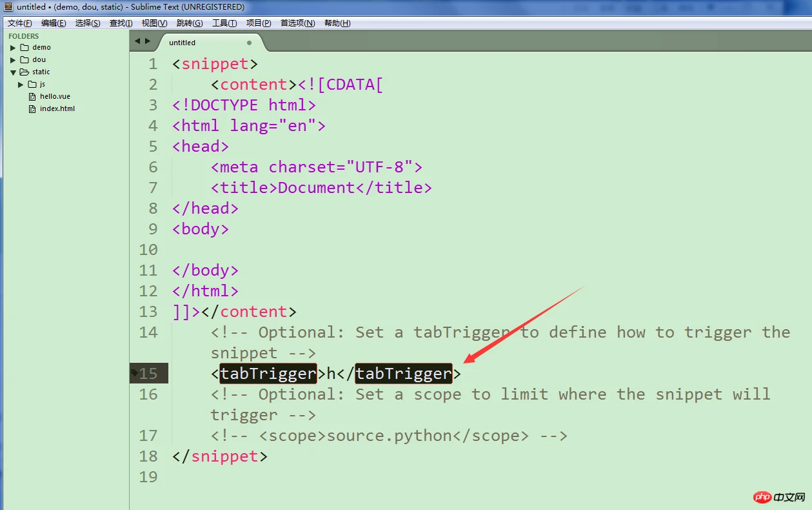The height and width of the screenshot is (510, 812).
Task: Click the index.html file icon
Action: point(33,108)
